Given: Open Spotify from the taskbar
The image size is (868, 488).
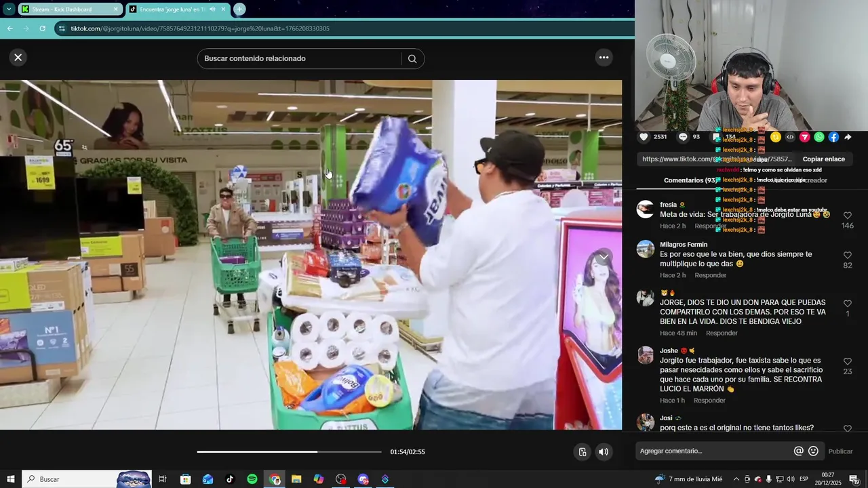Looking at the screenshot, I should coord(252,479).
